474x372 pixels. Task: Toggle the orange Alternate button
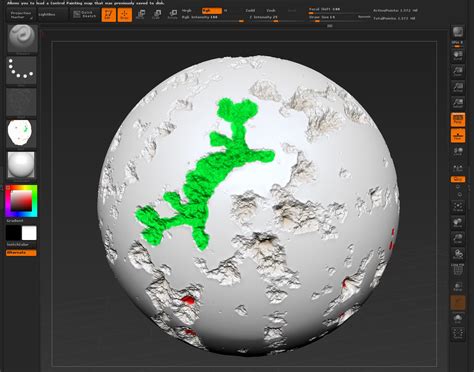[21, 253]
